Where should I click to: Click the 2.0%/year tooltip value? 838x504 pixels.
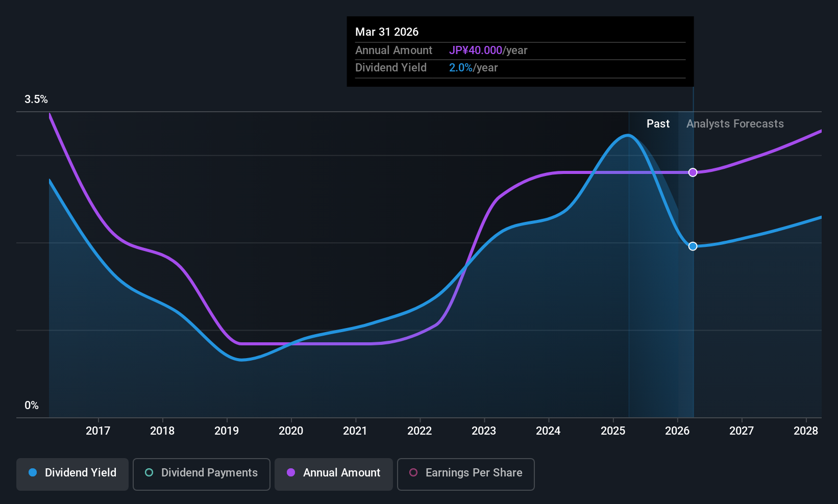tap(473, 68)
